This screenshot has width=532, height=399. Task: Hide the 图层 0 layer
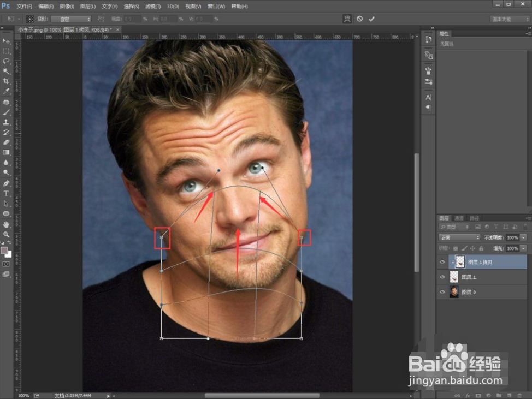442,292
